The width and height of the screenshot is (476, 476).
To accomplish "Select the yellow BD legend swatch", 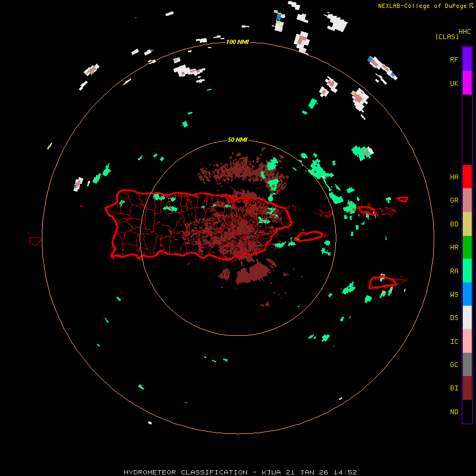I will [x=467, y=224].
